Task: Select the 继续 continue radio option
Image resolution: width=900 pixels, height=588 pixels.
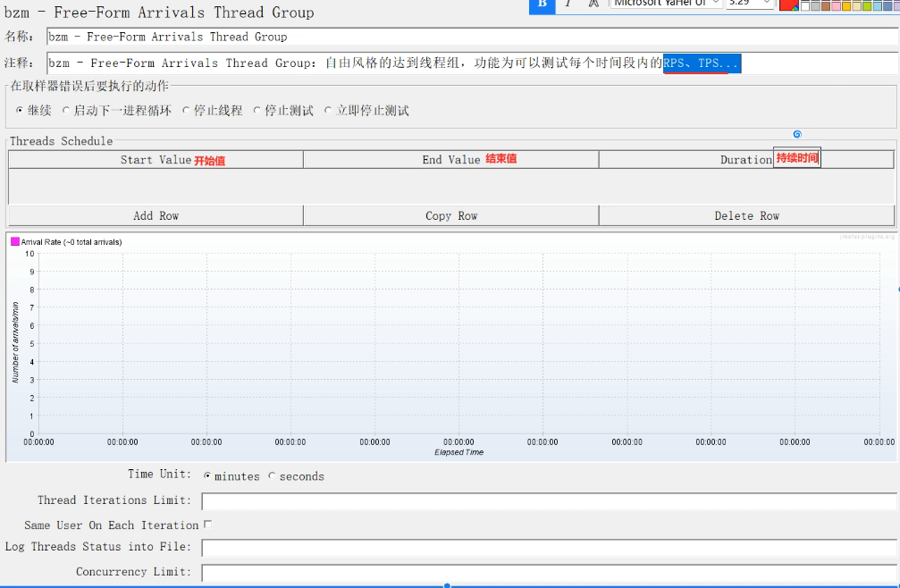Action: 20,111
